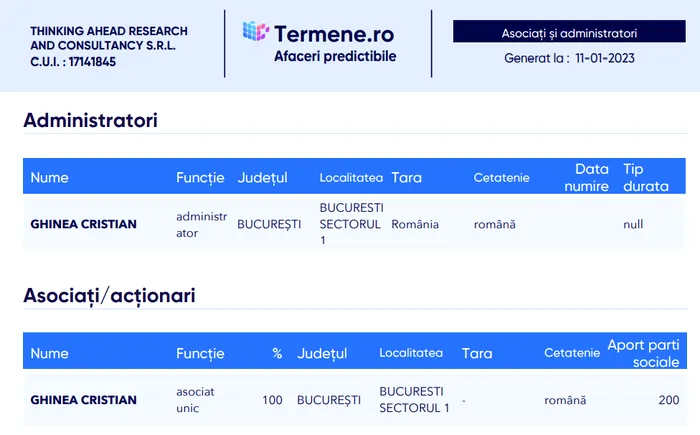Click the 'Asociați/acționari' section heading
The image size is (700, 435).
pyautogui.click(x=109, y=295)
